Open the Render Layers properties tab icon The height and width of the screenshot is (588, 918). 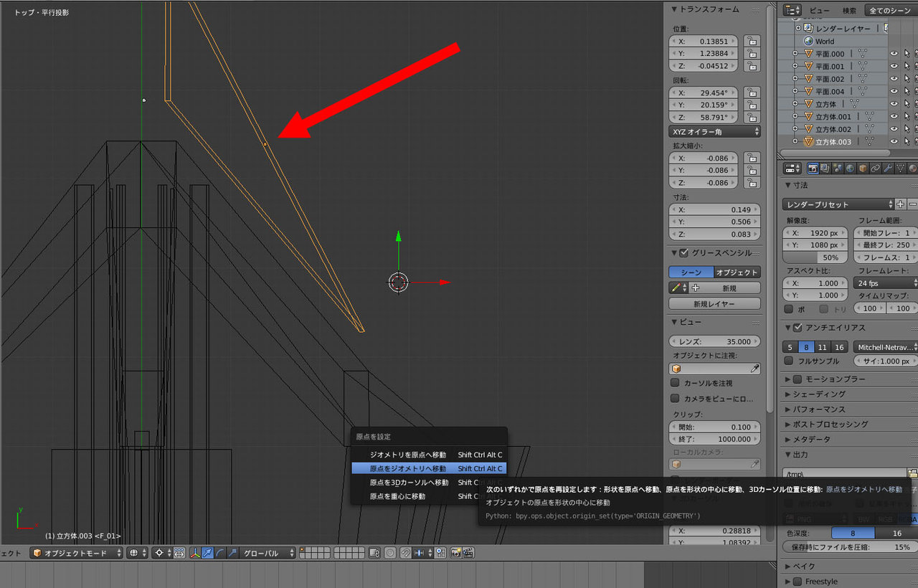[825, 169]
